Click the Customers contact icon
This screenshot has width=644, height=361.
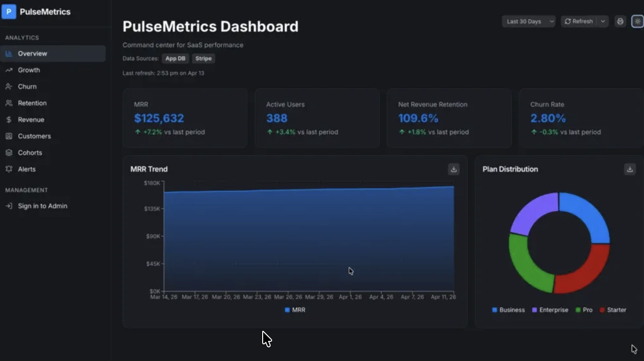point(9,136)
